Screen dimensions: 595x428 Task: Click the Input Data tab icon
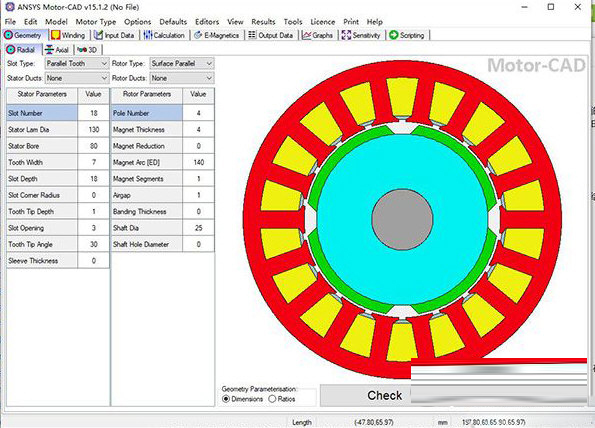click(99, 35)
